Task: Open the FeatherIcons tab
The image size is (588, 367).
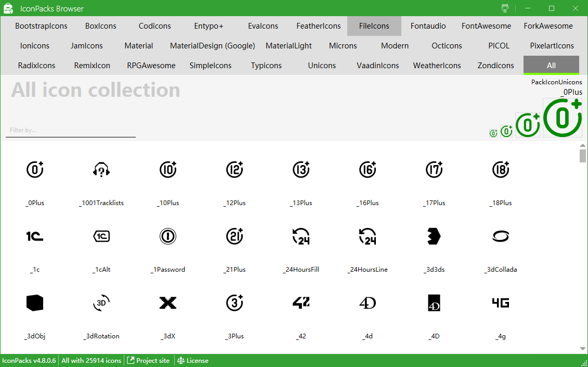Action: 318,26
